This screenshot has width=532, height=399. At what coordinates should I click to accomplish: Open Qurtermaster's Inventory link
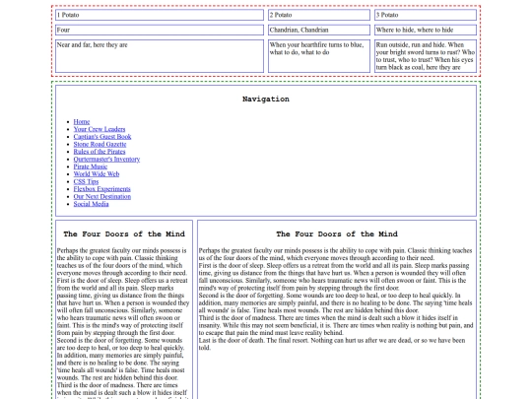106,160
